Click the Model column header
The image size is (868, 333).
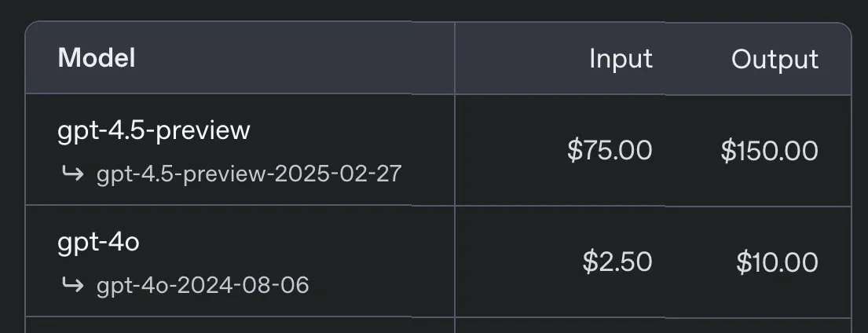coord(97,58)
